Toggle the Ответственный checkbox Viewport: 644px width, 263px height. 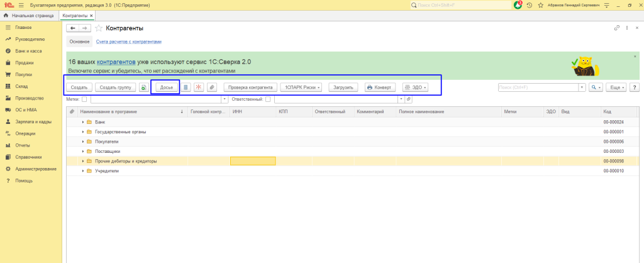coord(268,99)
